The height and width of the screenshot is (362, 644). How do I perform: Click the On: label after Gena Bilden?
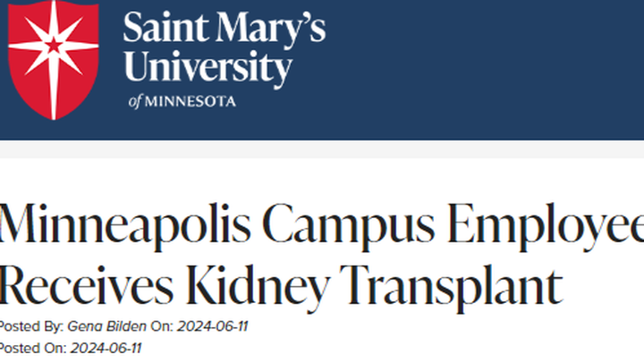tap(162, 327)
